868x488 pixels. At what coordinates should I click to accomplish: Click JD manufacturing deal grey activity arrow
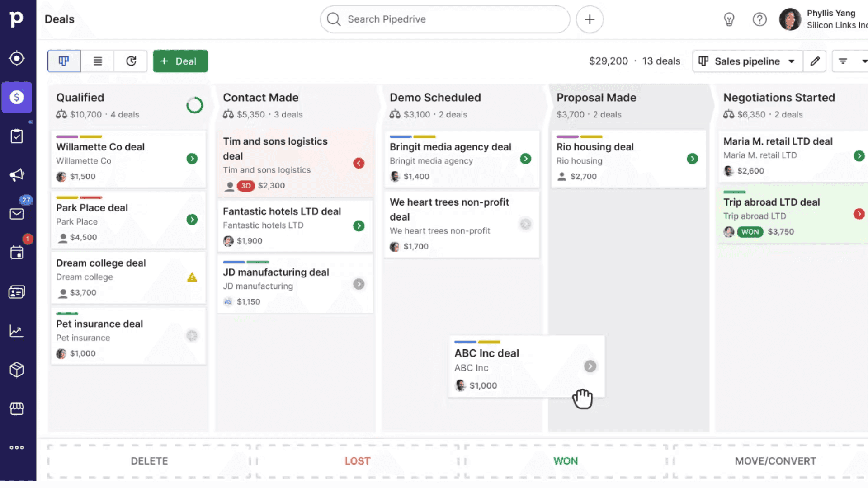[x=359, y=284]
